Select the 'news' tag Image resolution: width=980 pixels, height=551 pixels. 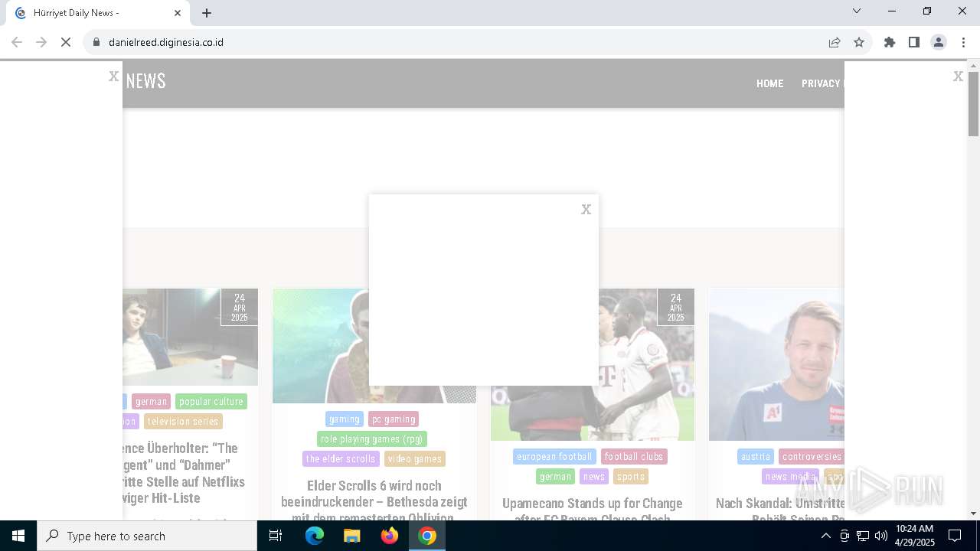click(594, 477)
